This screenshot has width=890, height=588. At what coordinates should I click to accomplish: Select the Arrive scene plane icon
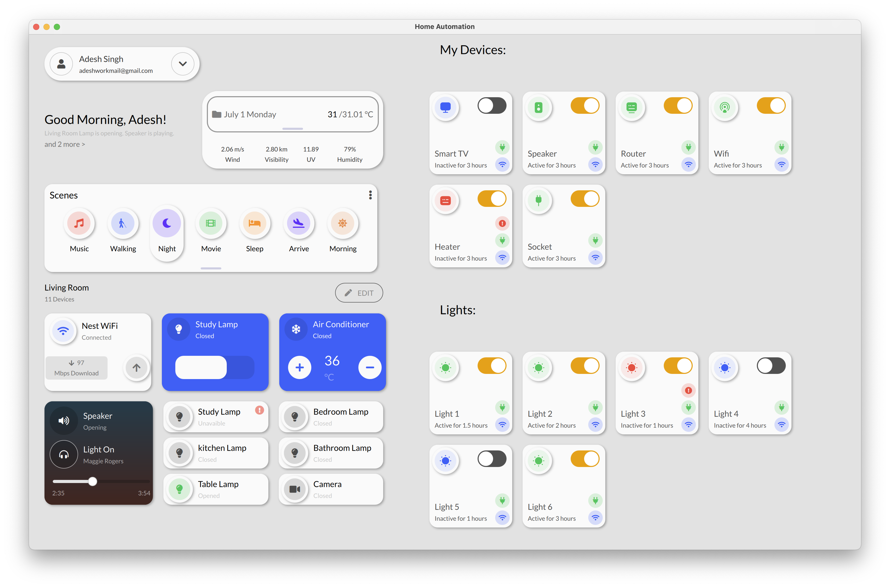click(x=298, y=223)
